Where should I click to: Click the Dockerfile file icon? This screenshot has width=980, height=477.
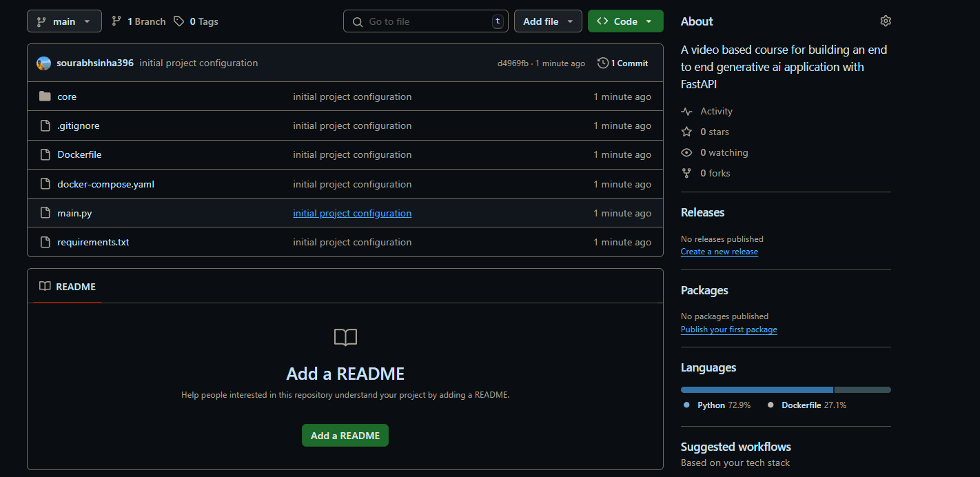45,154
